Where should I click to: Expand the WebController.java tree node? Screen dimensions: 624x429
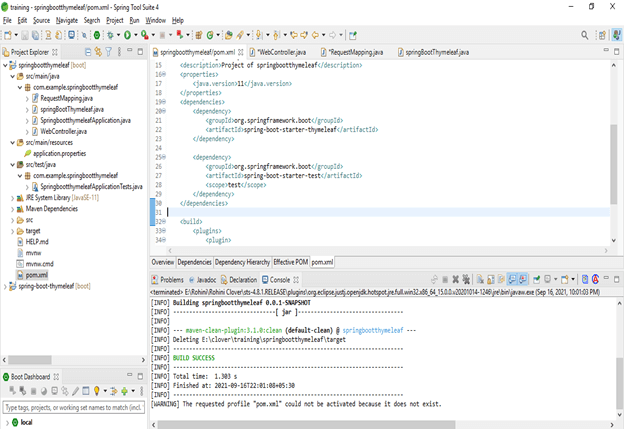click(x=29, y=131)
